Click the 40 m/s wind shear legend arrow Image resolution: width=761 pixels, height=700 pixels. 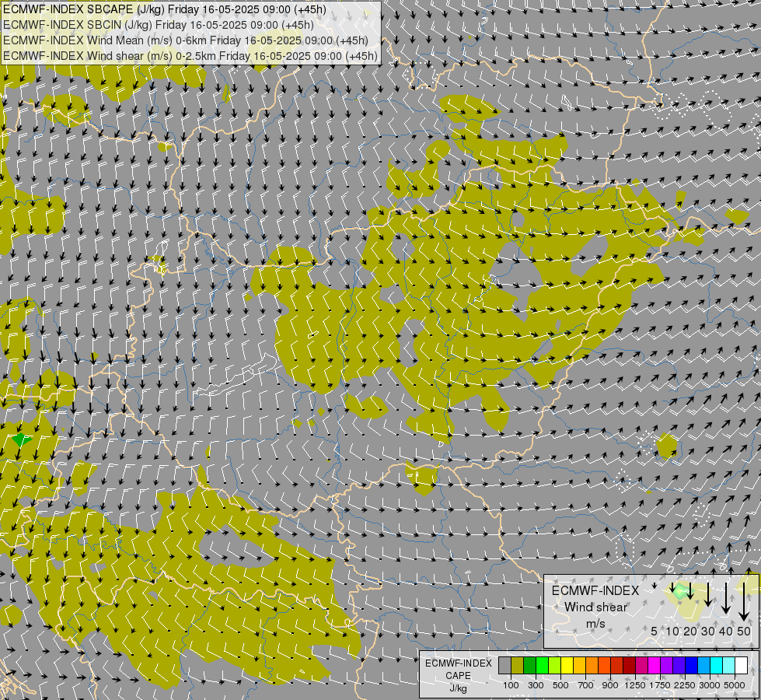725,598
